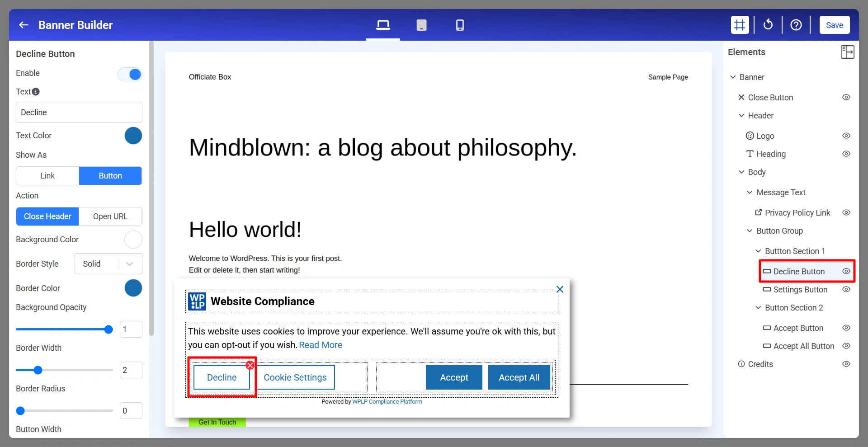This screenshot has width=868, height=447.
Task: Click the Border Radius slider handle
Action: tap(20, 411)
